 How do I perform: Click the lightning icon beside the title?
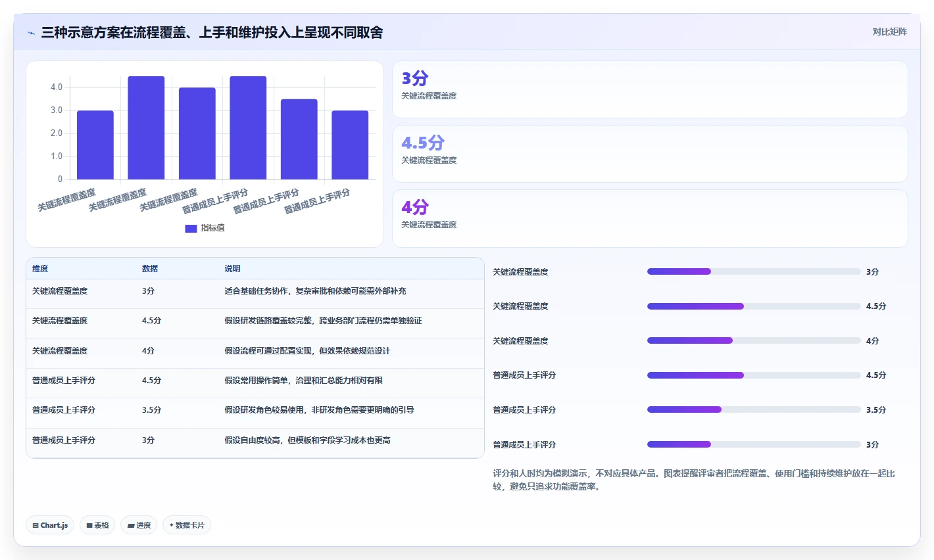(31, 33)
